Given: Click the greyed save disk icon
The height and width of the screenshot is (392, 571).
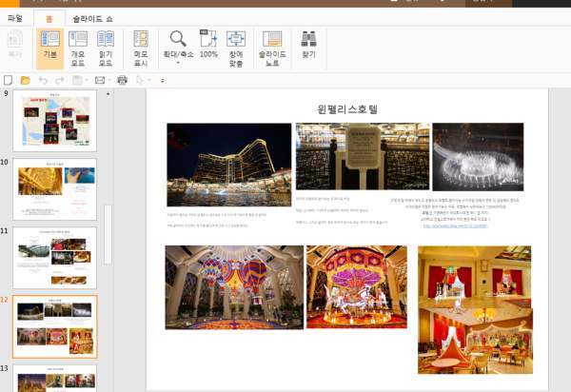Looking at the screenshot, I should (77, 80).
